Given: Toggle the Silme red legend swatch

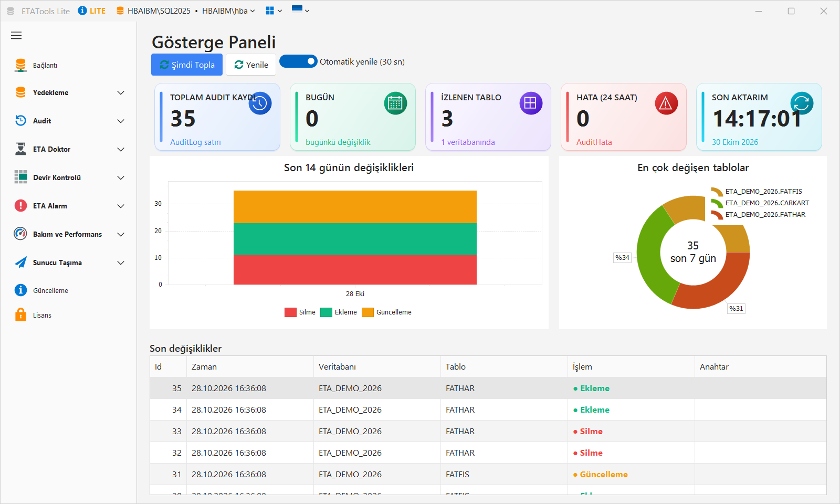Looking at the screenshot, I should coord(290,312).
